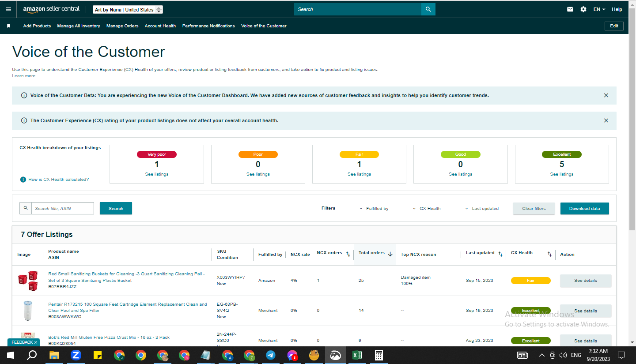
Task: Sort listings by CX Health column
Action: (x=549, y=254)
